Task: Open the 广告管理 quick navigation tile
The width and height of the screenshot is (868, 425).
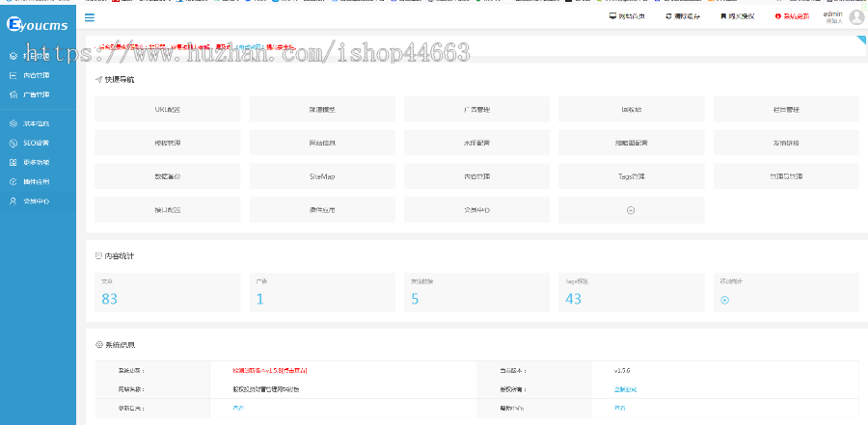Action: coord(476,109)
